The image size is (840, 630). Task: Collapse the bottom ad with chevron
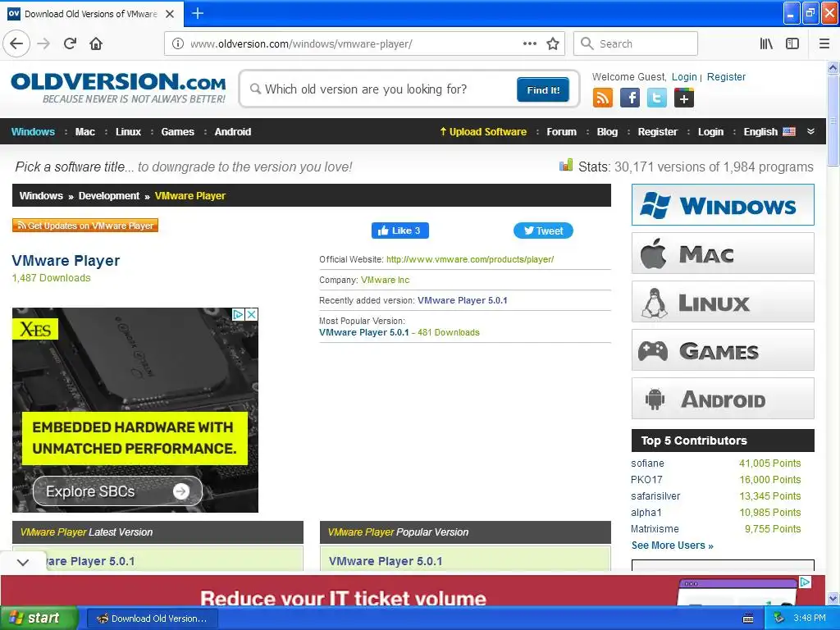22,563
